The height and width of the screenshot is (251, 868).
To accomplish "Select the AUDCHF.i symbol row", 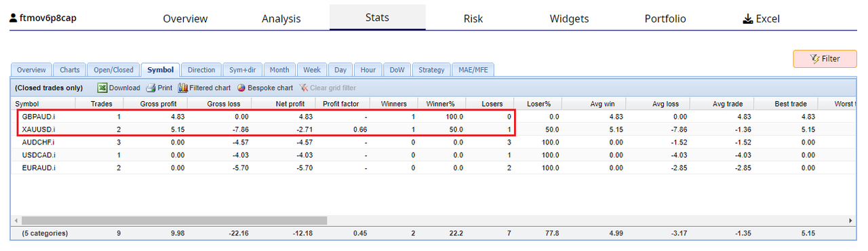I will click(x=434, y=142).
